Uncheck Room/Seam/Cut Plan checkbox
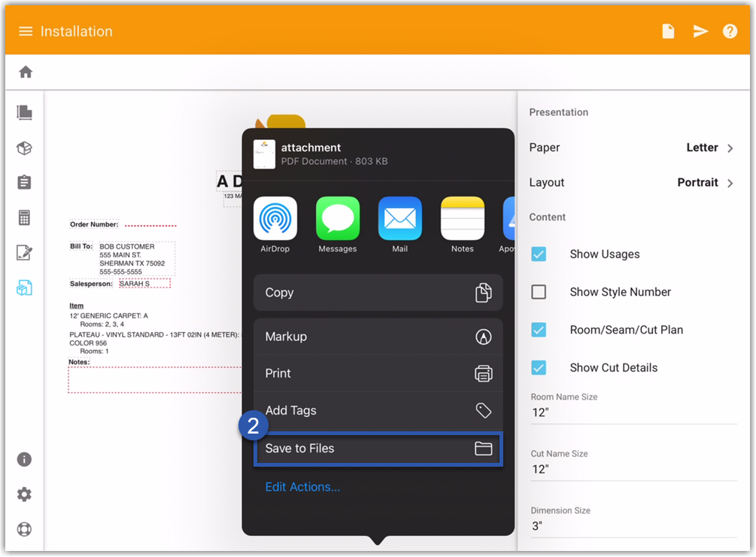756x557 pixels. (x=539, y=330)
